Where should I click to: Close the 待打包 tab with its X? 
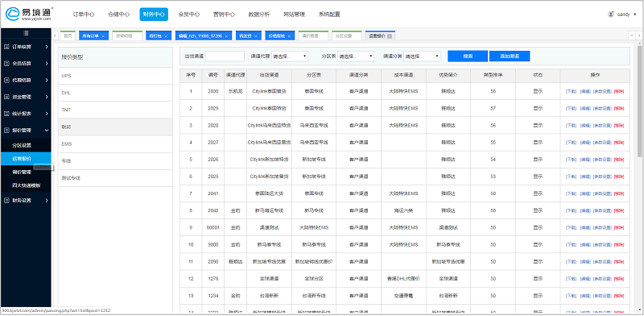pyautogui.click(x=166, y=36)
